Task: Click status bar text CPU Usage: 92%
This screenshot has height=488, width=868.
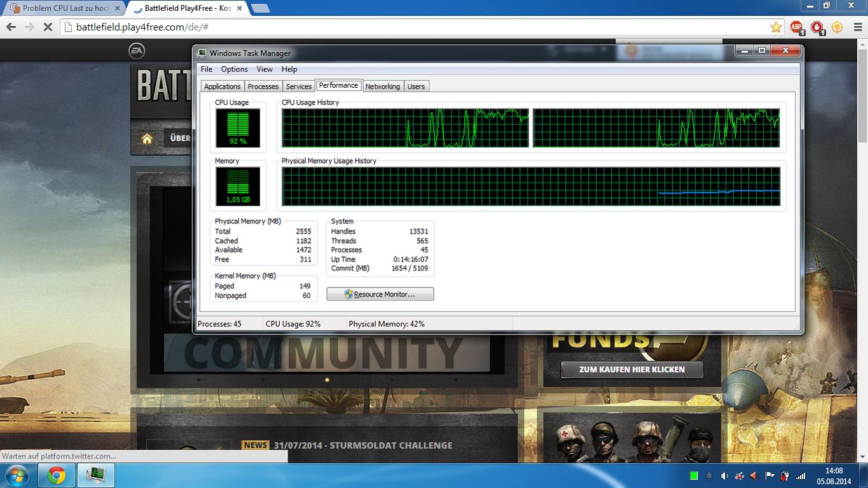Action: pos(293,324)
